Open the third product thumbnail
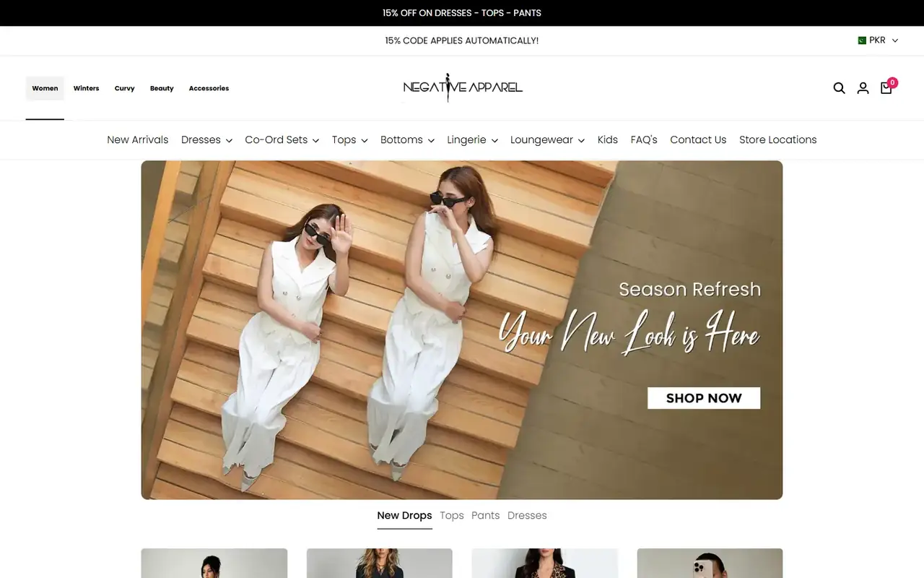This screenshot has height=578, width=924. click(545, 563)
